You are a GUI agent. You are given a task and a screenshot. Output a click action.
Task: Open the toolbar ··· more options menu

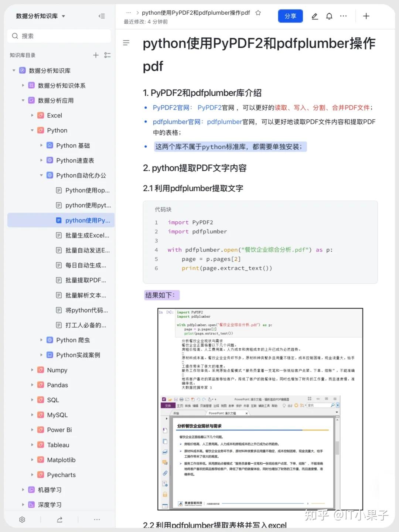(x=344, y=16)
